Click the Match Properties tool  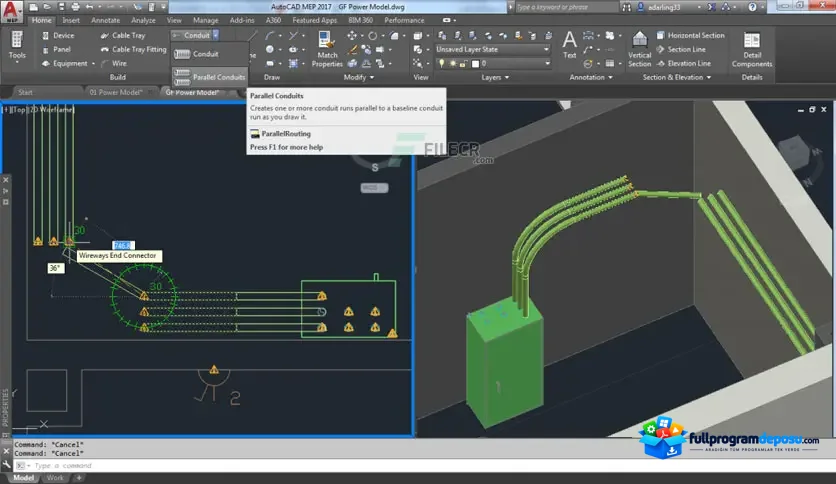[327, 49]
